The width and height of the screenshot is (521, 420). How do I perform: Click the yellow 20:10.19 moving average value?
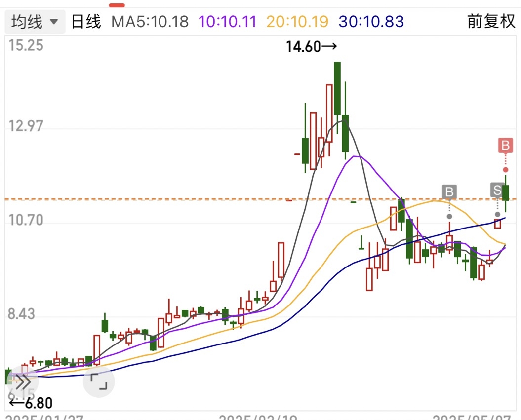tap(297, 22)
